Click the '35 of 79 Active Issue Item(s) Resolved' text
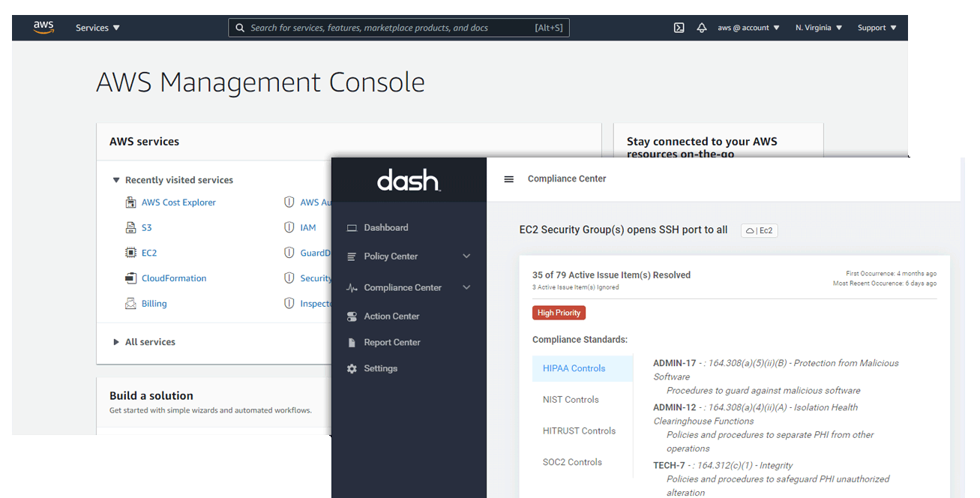 tap(612, 275)
